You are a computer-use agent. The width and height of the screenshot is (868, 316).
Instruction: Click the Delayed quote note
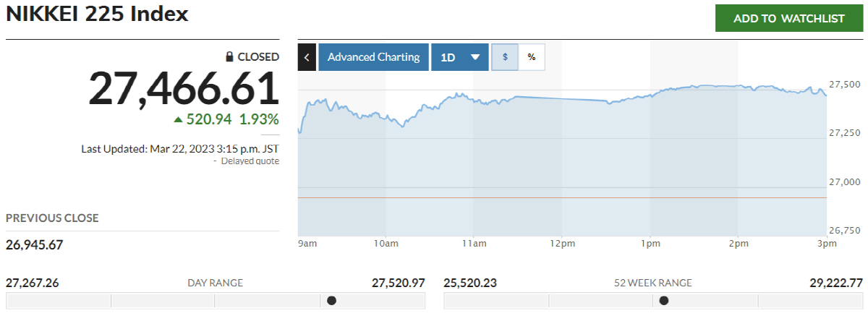click(250, 161)
